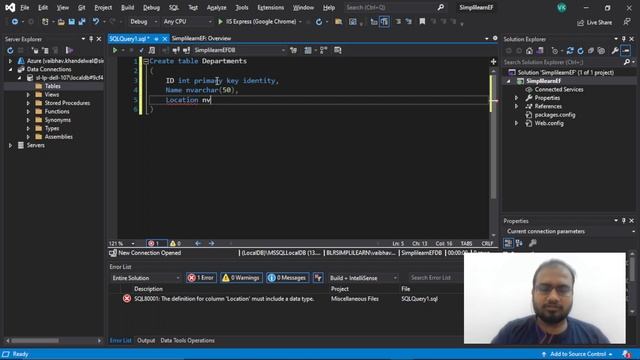The image size is (640, 360).
Task: Click the user account avatar VK
Action: pos(562,7)
